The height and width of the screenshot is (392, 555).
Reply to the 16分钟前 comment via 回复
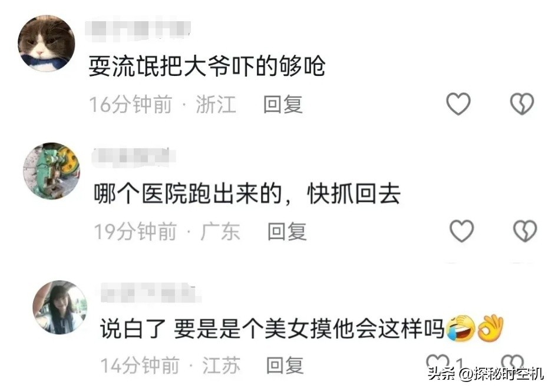[x=283, y=105]
